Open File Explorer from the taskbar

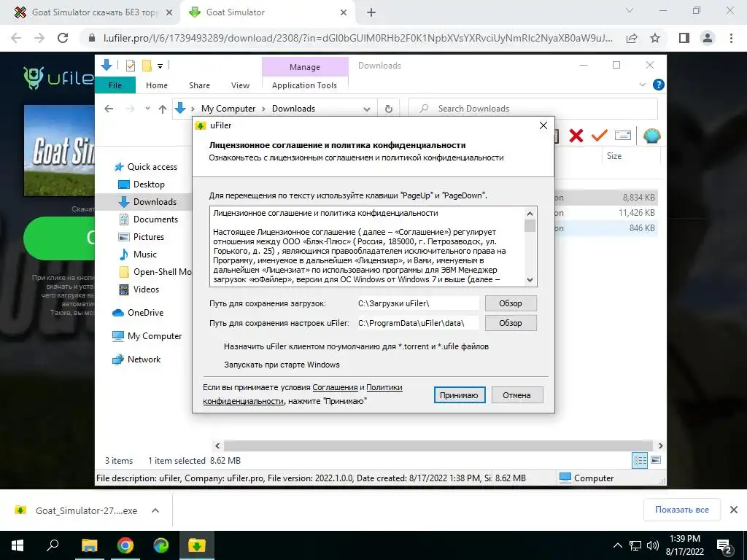tap(90, 545)
